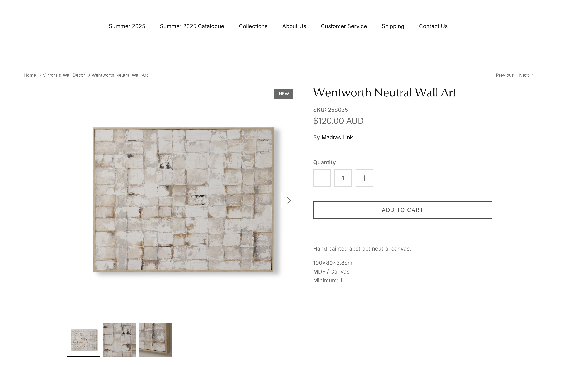
Task: Select the third frame-corner thumbnail
Action: click(x=155, y=340)
